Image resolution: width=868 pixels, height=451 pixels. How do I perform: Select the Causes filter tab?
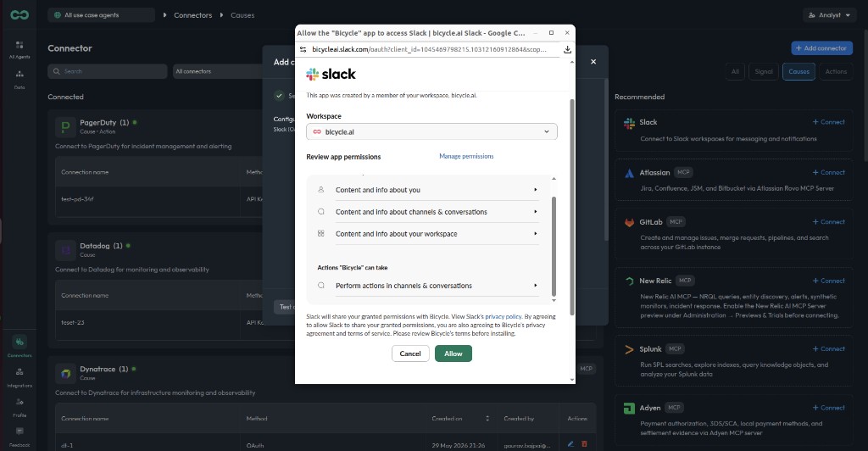coord(798,71)
